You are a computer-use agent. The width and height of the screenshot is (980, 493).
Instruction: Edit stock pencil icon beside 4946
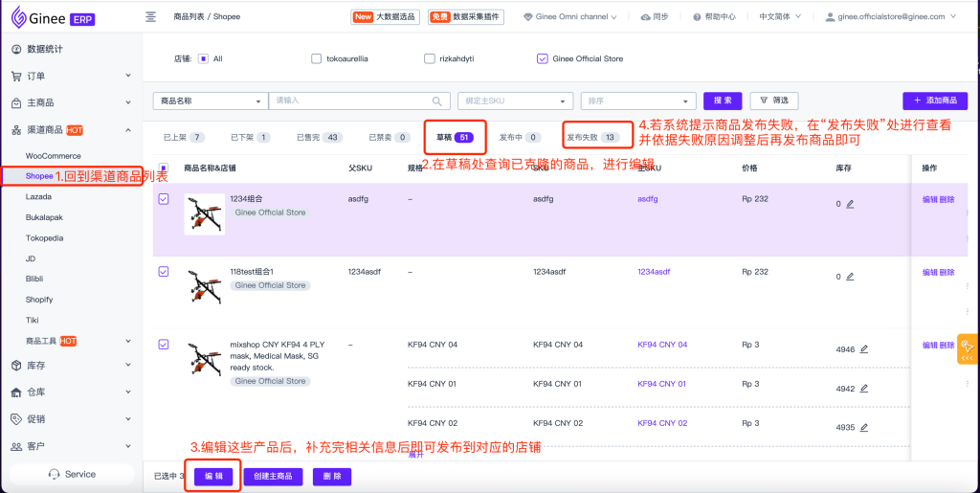click(x=864, y=348)
